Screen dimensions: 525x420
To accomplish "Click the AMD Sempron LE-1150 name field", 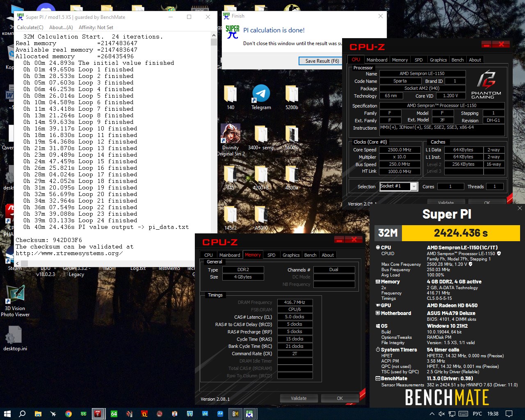I will pos(422,73).
